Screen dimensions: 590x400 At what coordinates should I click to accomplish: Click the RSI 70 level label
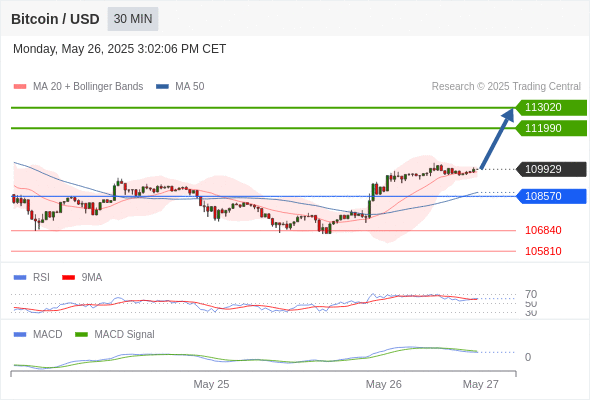point(531,294)
